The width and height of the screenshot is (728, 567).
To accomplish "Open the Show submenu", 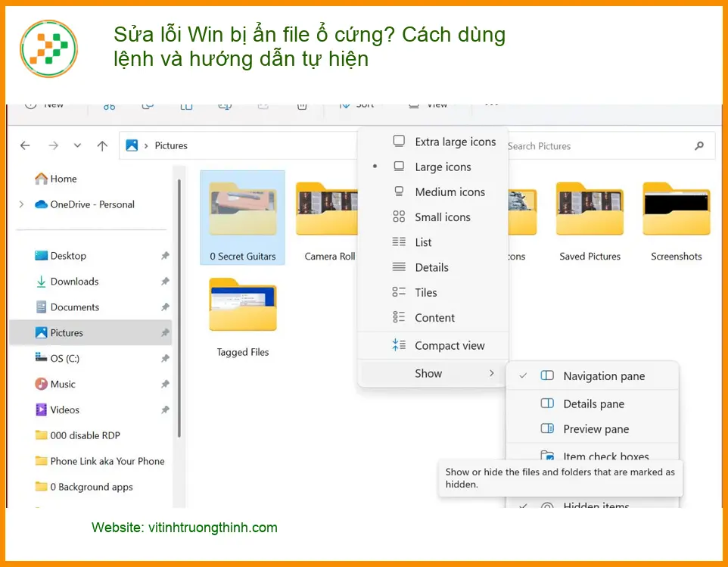I will point(433,373).
